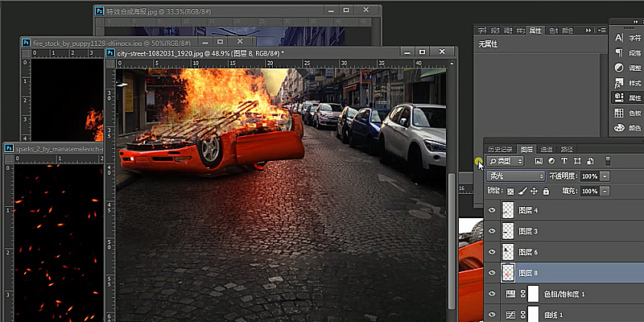Click chain link on 色相/饱和度 1 layer
The height and width of the screenshot is (322, 644).
click(522, 294)
